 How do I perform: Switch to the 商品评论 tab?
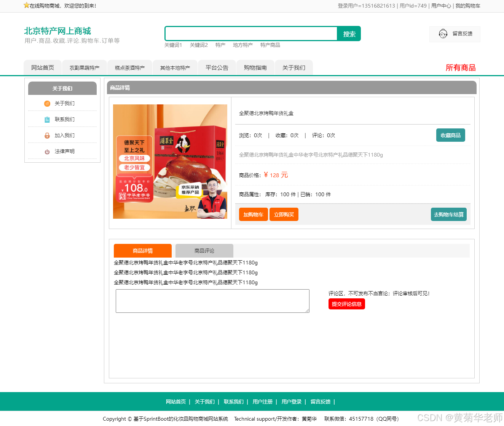point(204,251)
